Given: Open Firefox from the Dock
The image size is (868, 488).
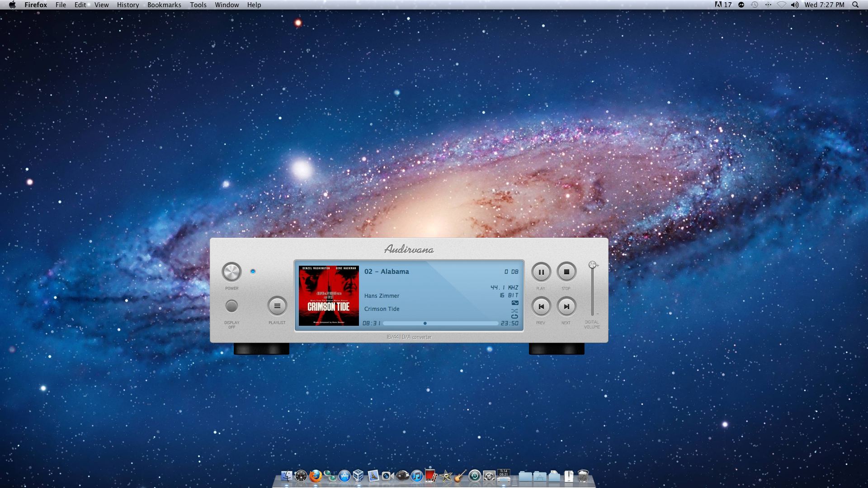Looking at the screenshot, I should point(316,476).
